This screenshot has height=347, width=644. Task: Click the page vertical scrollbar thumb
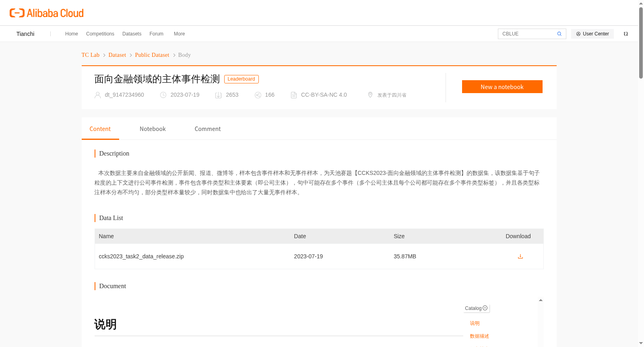click(x=641, y=42)
